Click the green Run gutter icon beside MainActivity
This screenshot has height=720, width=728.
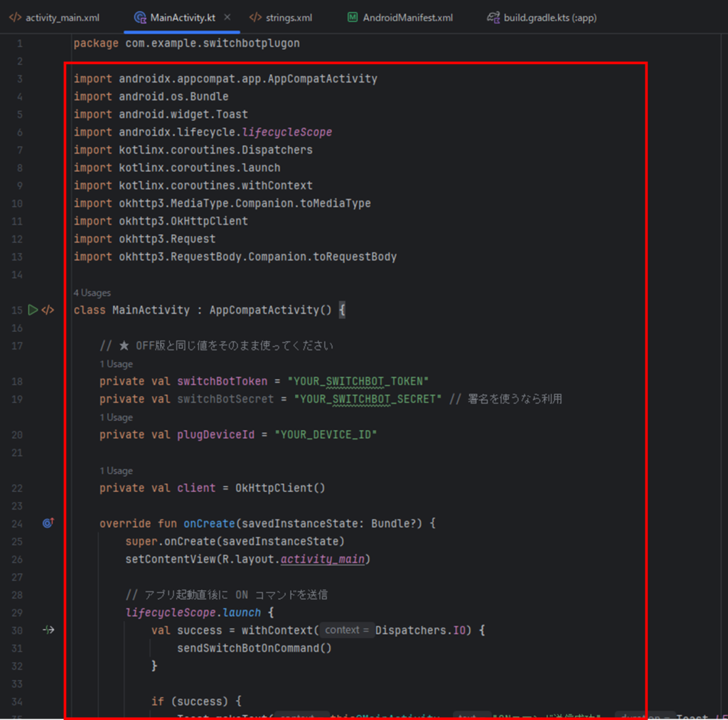point(33,310)
